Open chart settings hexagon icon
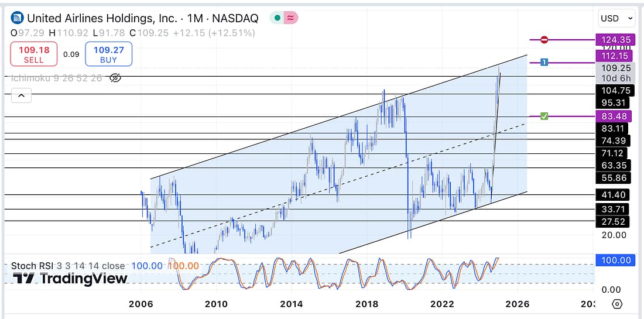Image resolution: width=644 pixels, height=319 pixels. click(616, 304)
